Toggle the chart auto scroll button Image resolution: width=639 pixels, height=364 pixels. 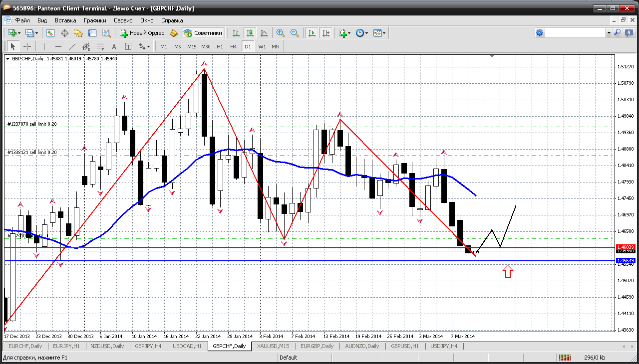click(x=312, y=33)
